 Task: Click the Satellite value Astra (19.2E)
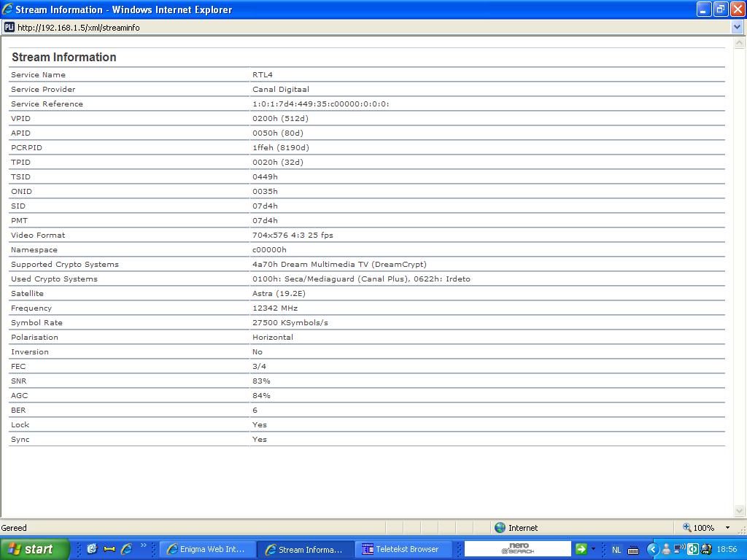[279, 293]
